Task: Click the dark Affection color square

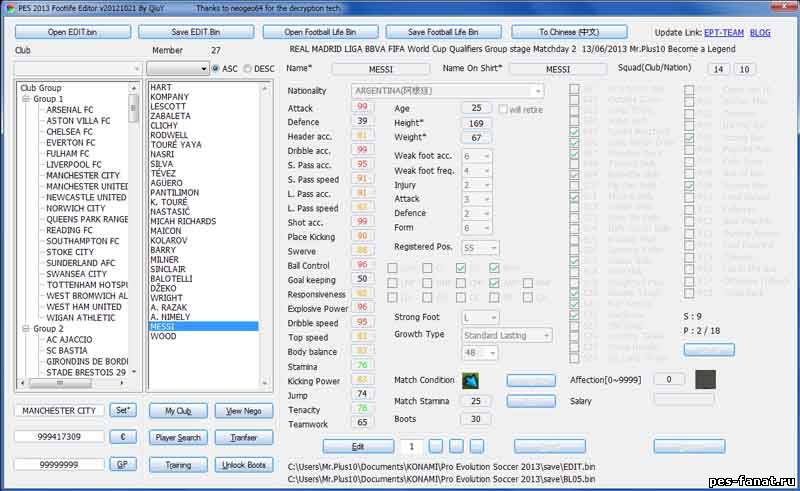Action: (706, 380)
